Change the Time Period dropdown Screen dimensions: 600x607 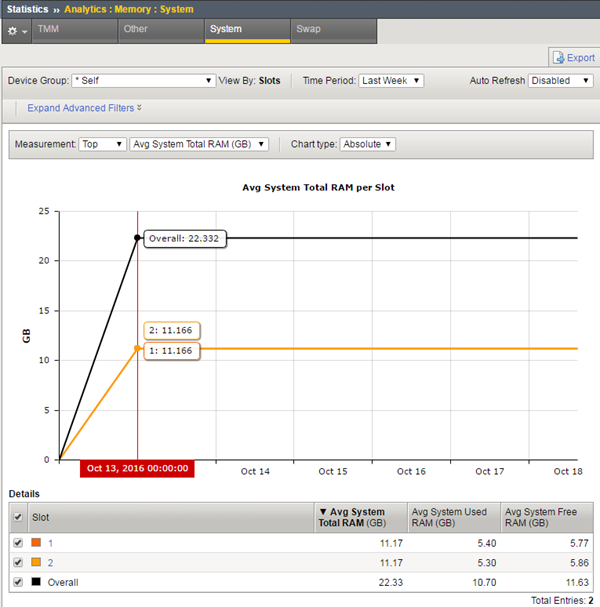(x=391, y=81)
